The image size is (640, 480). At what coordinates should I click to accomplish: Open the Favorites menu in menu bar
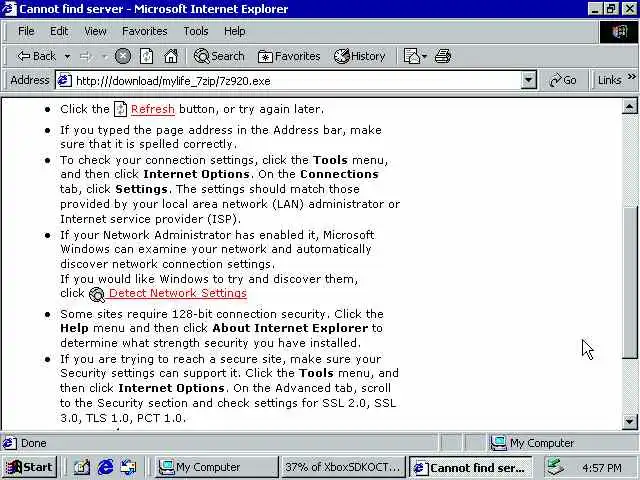tap(144, 31)
